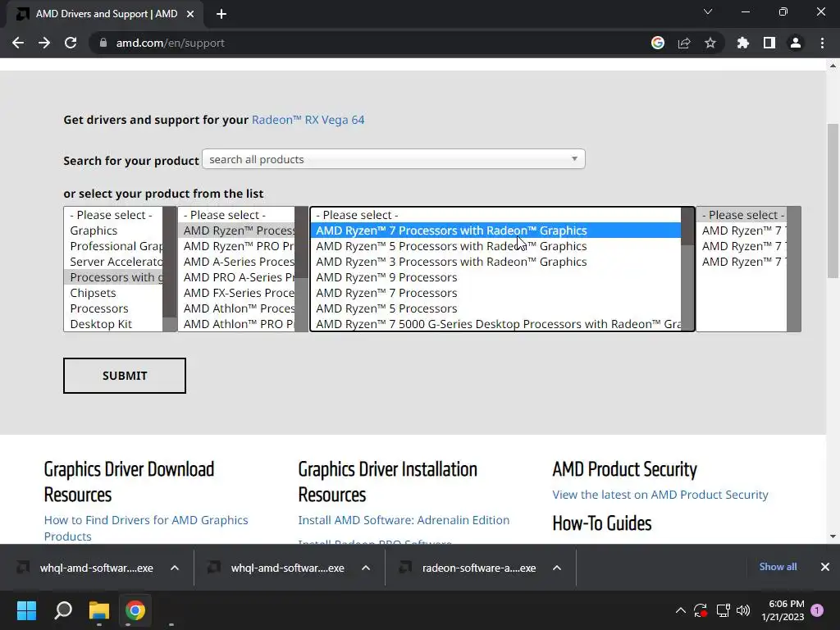This screenshot has width=840, height=630.
Task: Select Server Accelerators in the first list
Action: [x=113, y=262]
